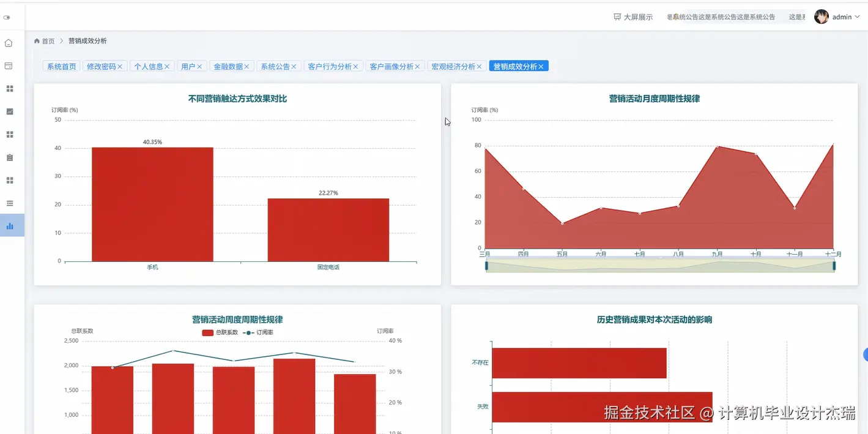Click the 三月 axis label
868x434 pixels.
point(484,254)
